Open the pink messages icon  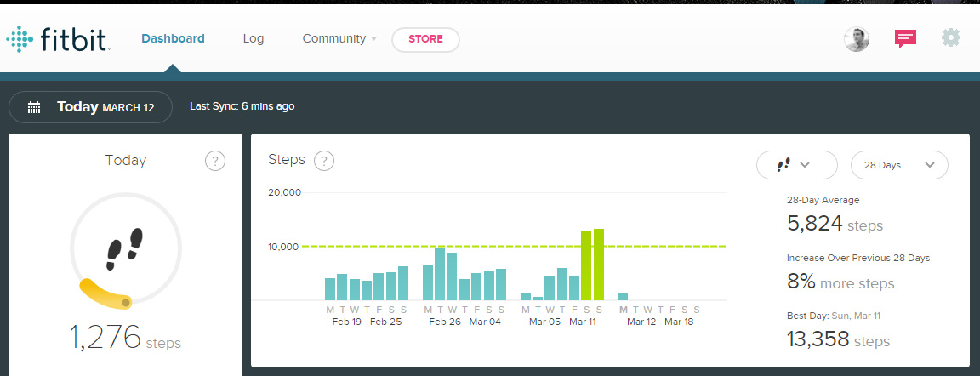tap(905, 39)
